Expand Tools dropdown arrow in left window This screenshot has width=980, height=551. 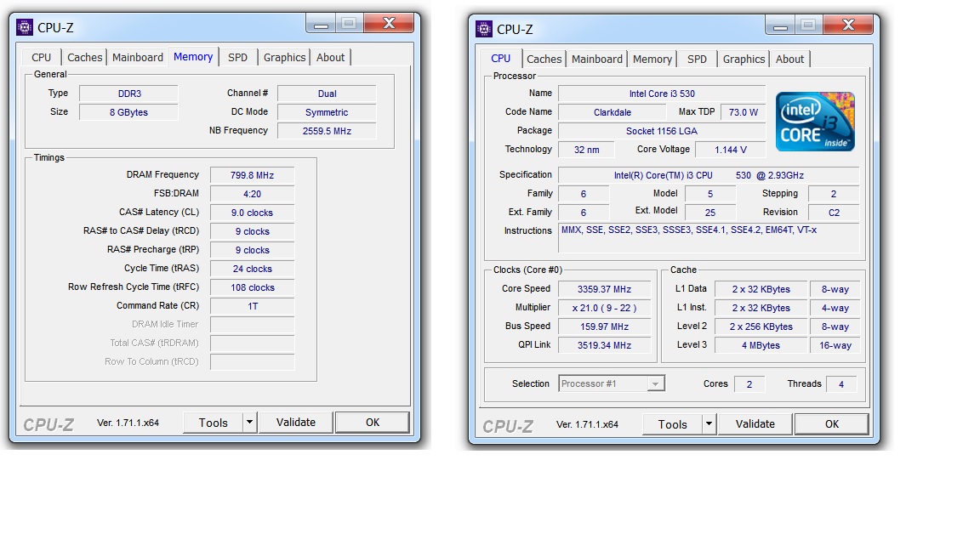[249, 423]
